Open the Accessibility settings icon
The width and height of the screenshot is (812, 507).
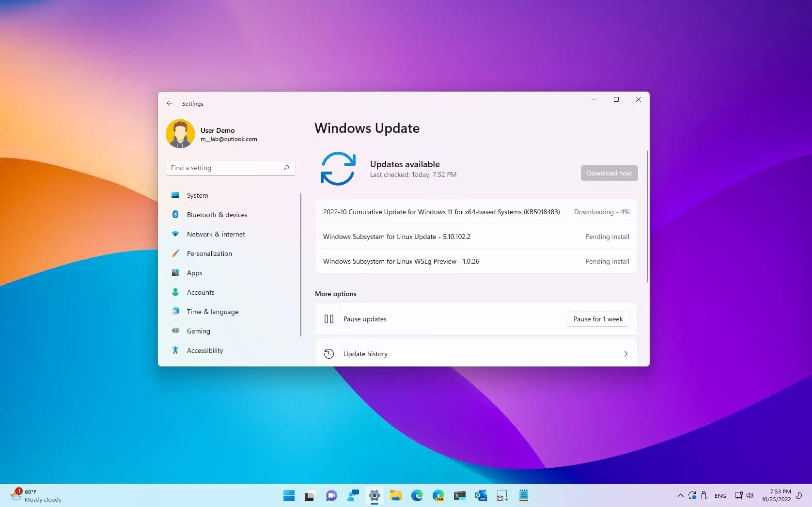point(175,350)
